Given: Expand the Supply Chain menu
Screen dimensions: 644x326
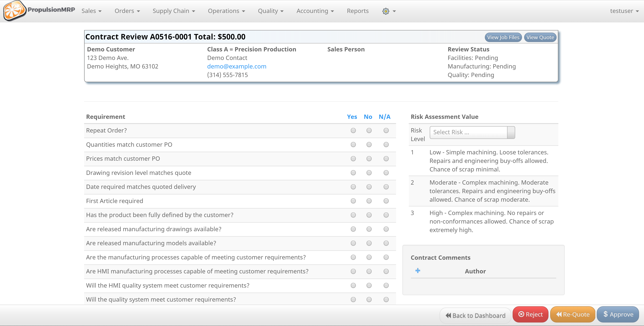Looking at the screenshot, I should (x=174, y=11).
